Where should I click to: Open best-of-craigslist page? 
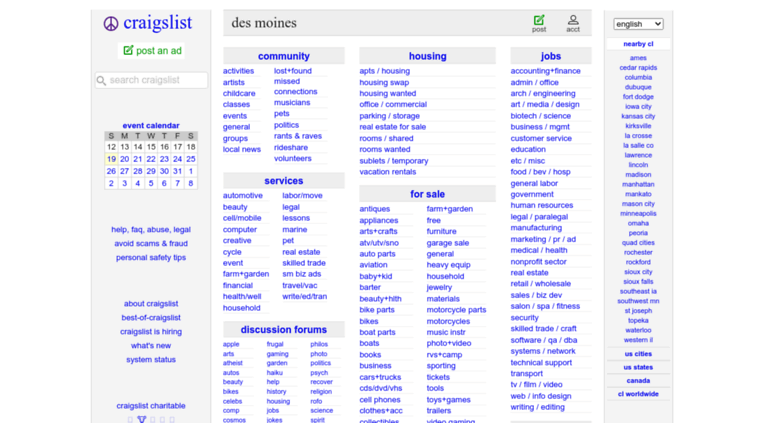pyautogui.click(x=151, y=317)
